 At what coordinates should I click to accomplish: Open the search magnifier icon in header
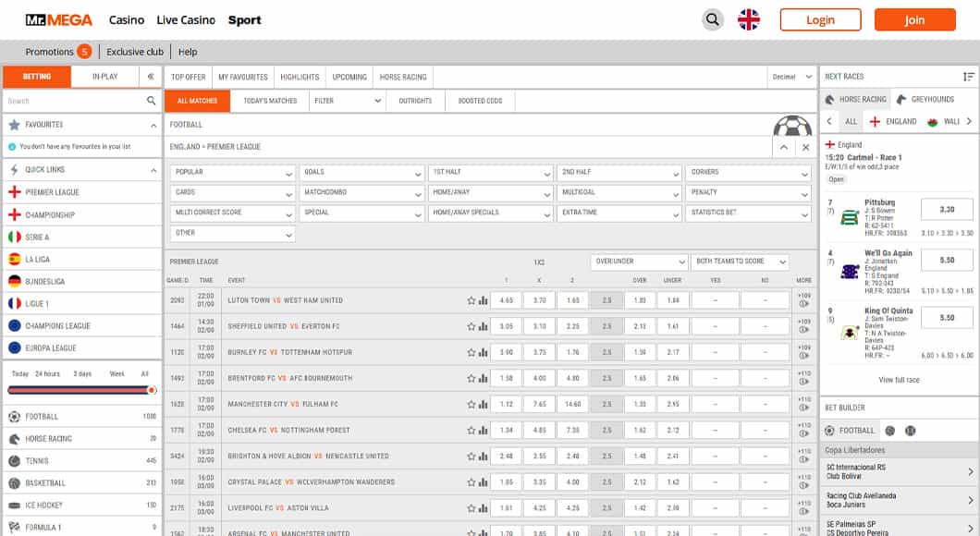pos(712,20)
